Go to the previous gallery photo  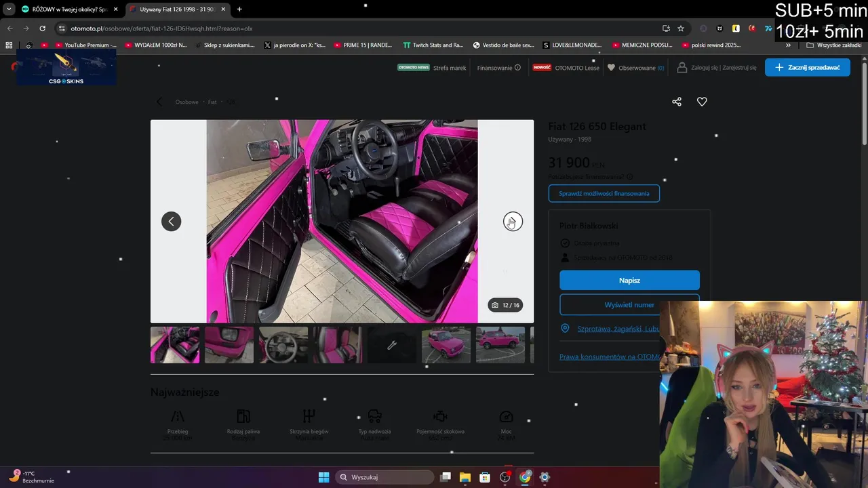[171, 222]
